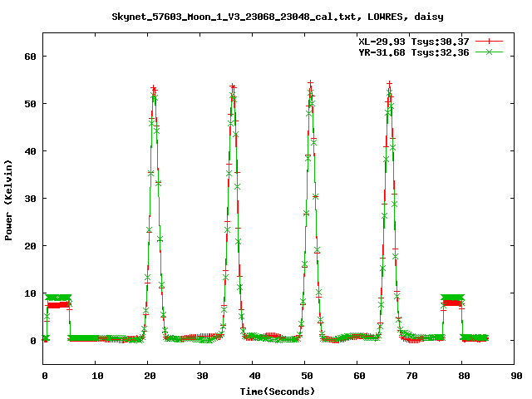This screenshot has width=532, height=399.
Task: Click the calibration pulse at the start of the trace
Action: pos(57,300)
